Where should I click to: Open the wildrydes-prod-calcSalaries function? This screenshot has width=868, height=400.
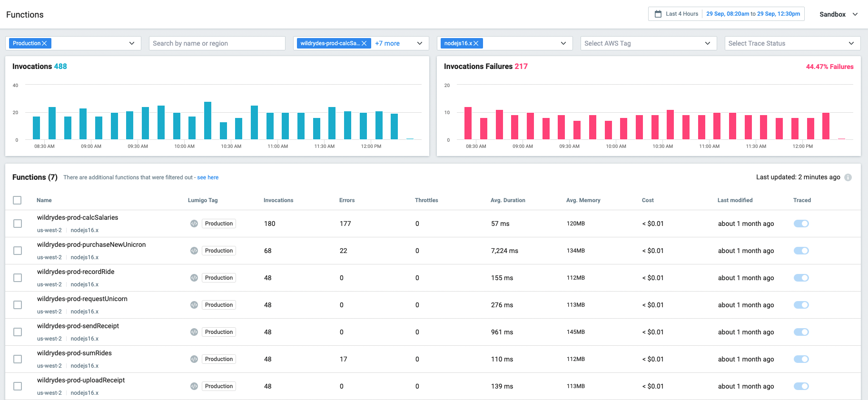click(78, 217)
